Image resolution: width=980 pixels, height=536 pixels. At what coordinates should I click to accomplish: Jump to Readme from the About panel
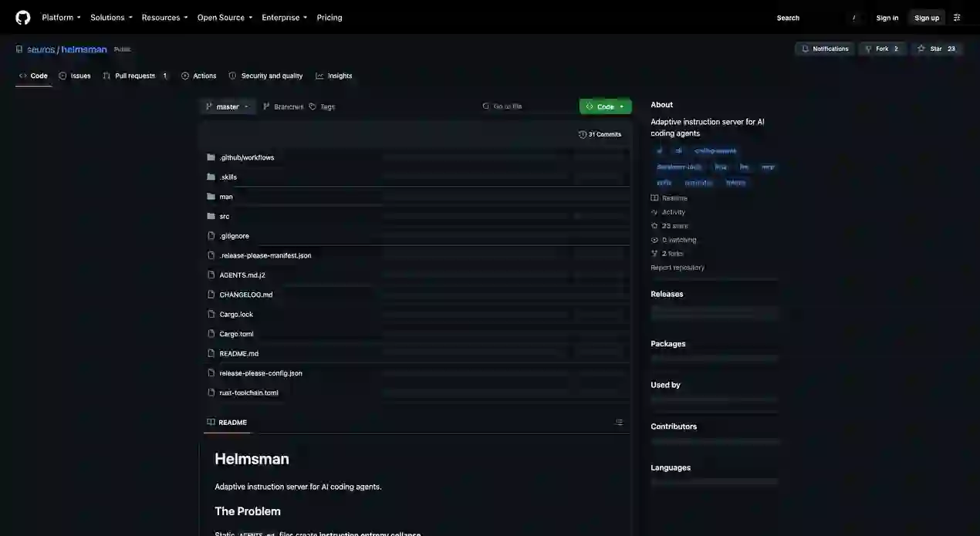tap(669, 198)
